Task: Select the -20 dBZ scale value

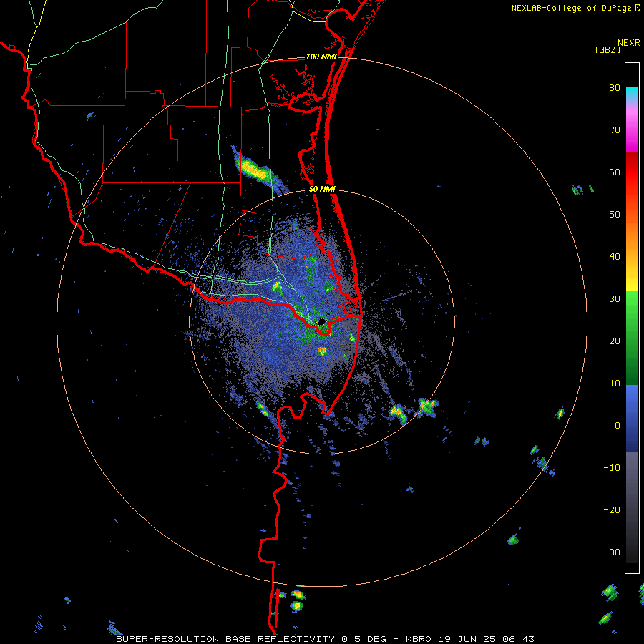Action: pyautogui.click(x=612, y=509)
